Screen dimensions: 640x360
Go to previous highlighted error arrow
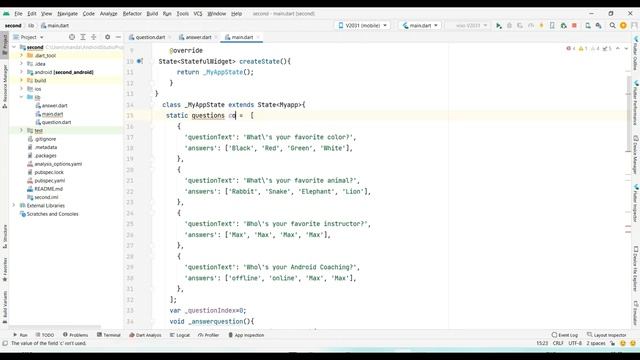tap(618, 49)
